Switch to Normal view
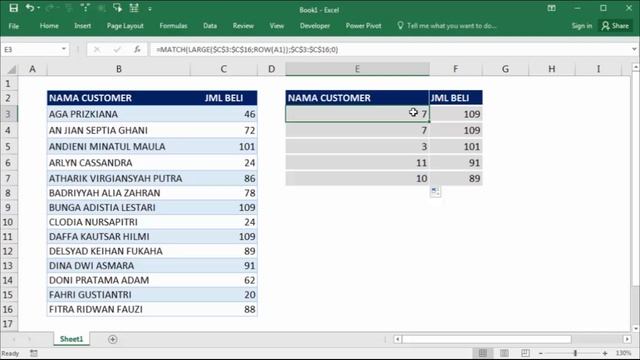Viewport: 640px width, 360px height. [483, 353]
